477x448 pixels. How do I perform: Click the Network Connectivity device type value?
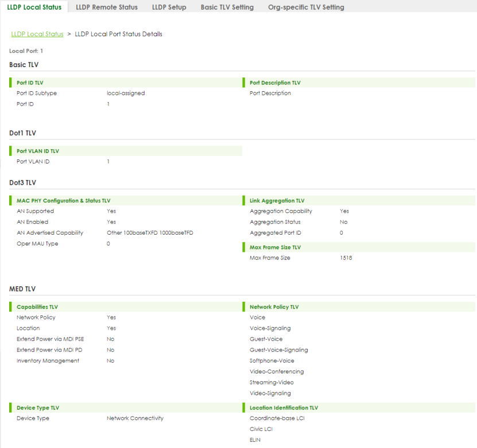click(x=135, y=418)
